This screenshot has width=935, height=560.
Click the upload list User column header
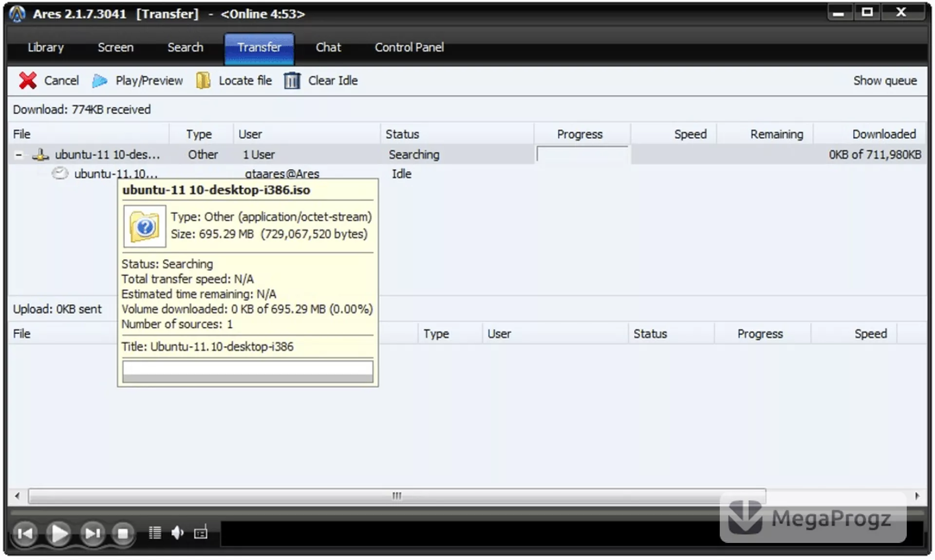tap(555, 334)
